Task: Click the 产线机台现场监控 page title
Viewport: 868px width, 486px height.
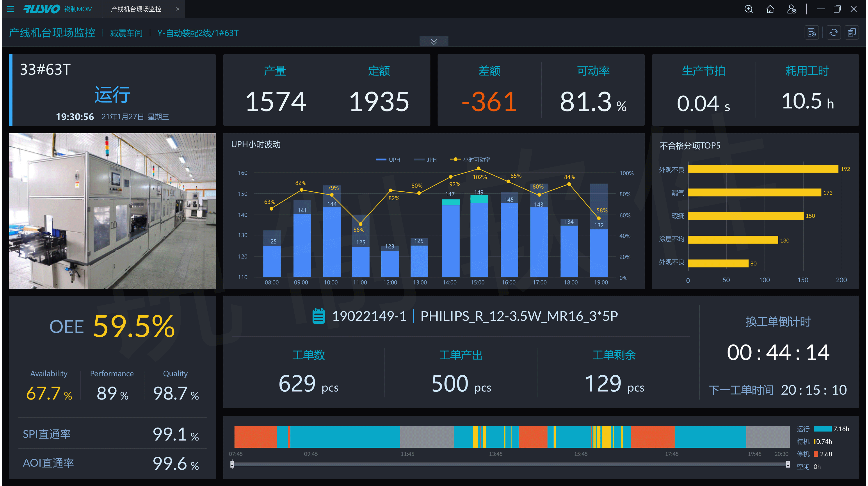Action: pos(52,33)
